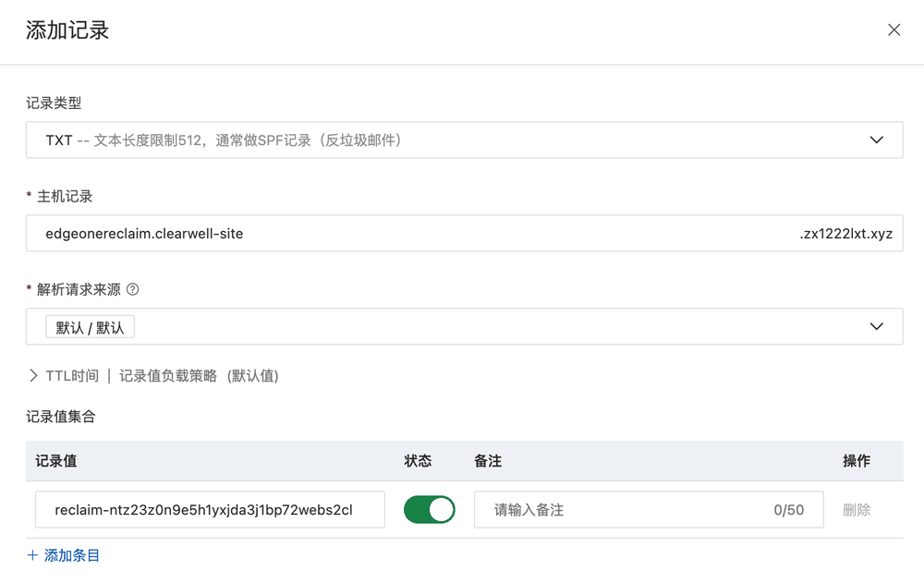Click the 添加记录 dialog title

[x=67, y=30]
